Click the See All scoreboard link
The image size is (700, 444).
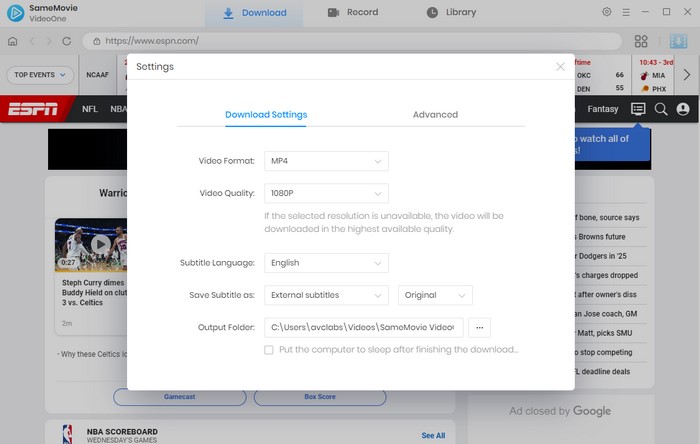(433, 436)
